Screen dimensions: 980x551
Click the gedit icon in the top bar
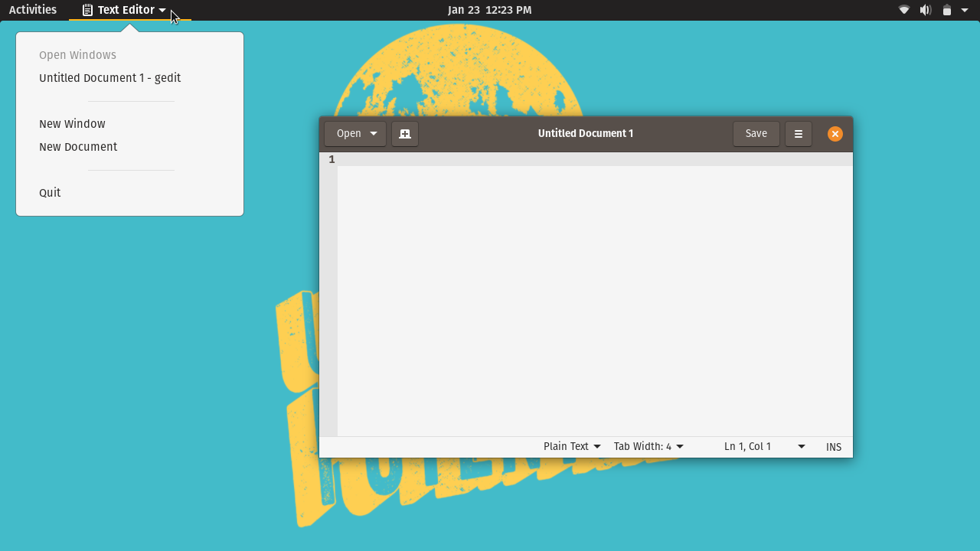(x=88, y=10)
